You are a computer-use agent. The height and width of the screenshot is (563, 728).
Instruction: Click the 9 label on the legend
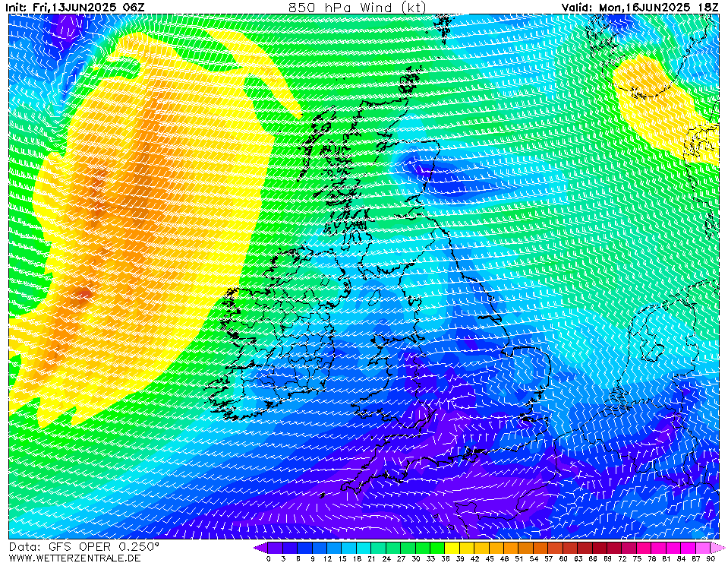313,558
